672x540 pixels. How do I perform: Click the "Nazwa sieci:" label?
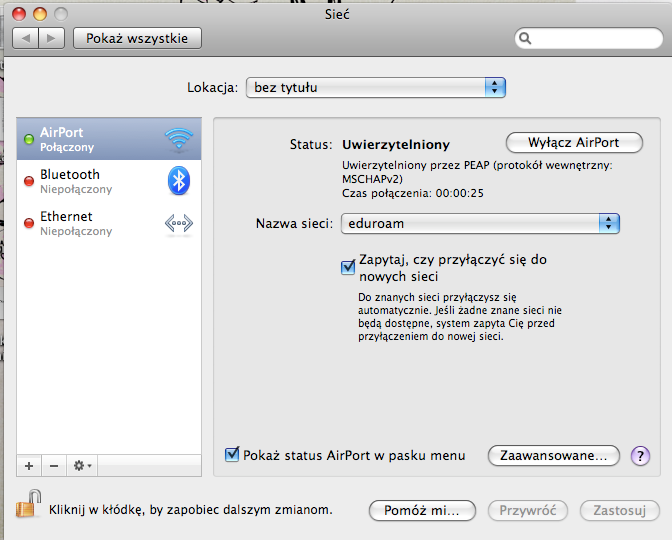pos(294,224)
